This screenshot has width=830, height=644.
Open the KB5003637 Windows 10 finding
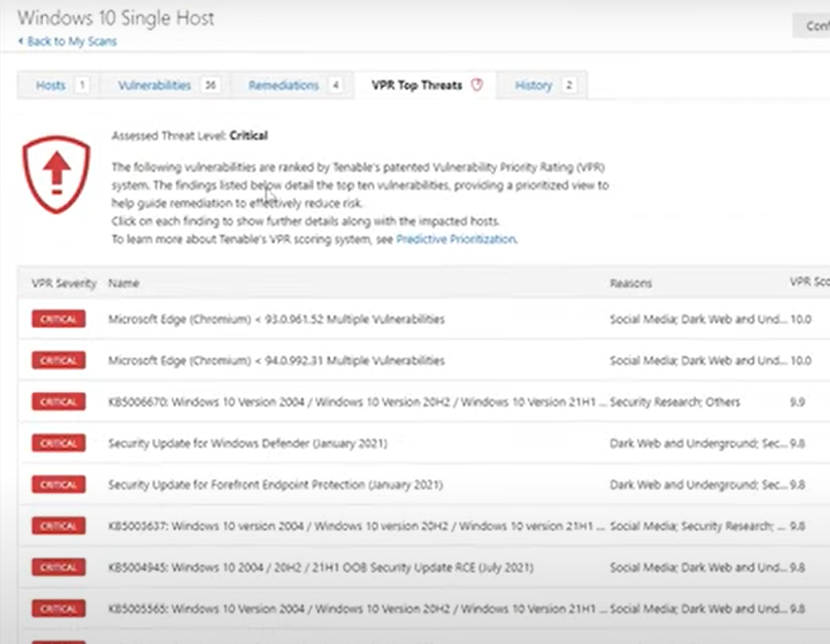(357, 525)
